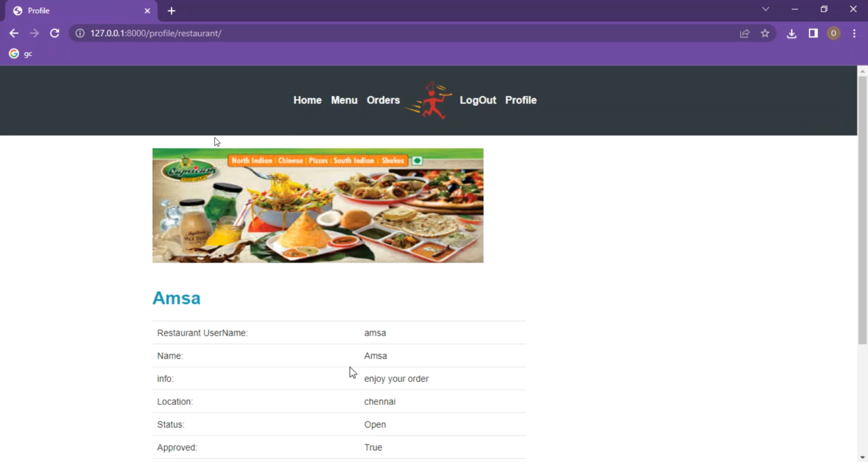The image size is (868, 462).
Task: Open the Menu navigation link
Action: coord(344,100)
